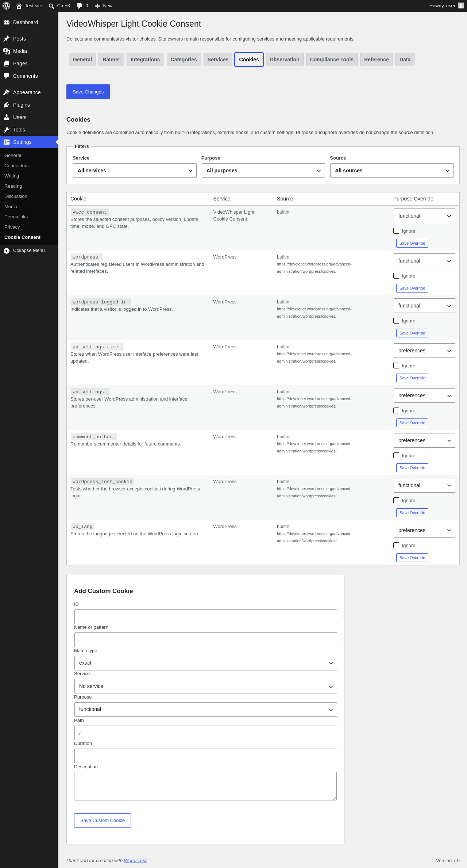Open the Test site home icon
This screenshot has width=467, height=868.
19,6
